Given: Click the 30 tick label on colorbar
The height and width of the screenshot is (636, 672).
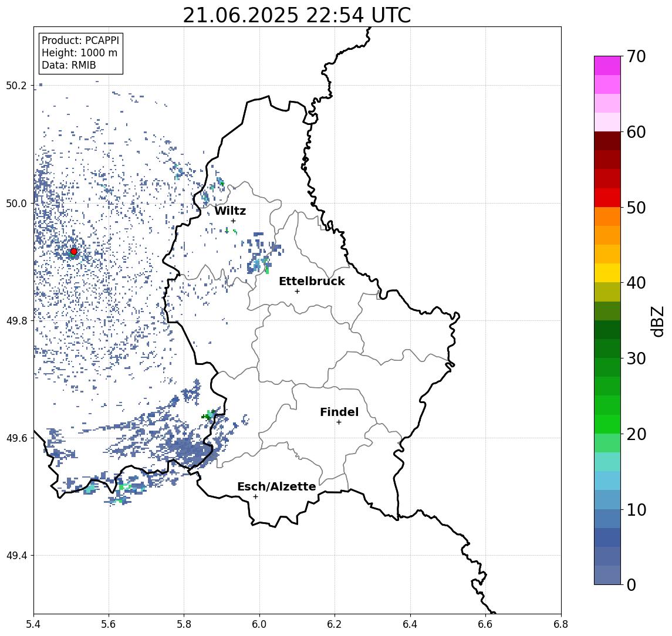Looking at the screenshot, I should [636, 358].
